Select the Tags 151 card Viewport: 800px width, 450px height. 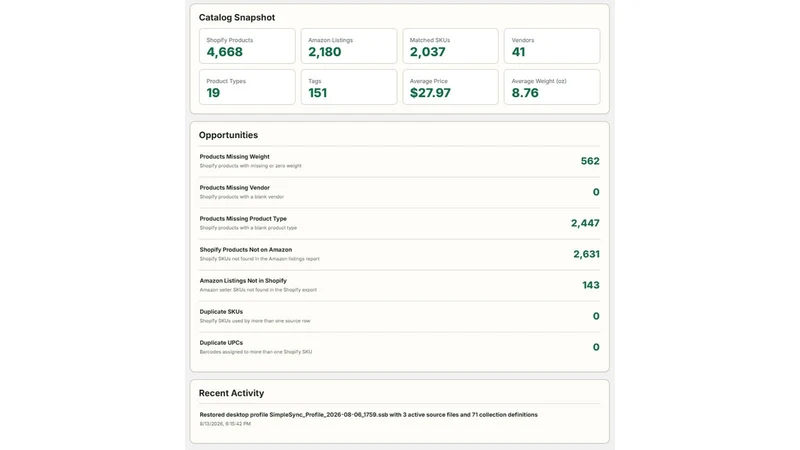348,87
